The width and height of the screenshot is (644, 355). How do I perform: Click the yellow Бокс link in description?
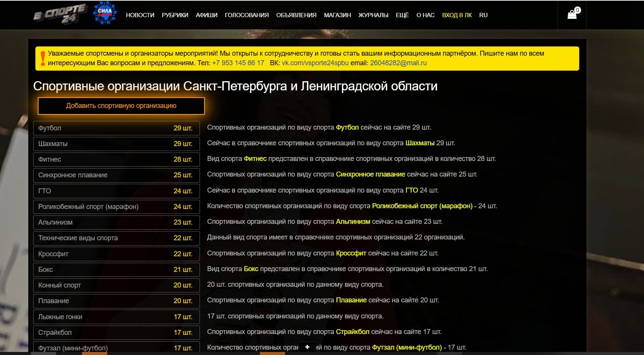pos(251,269)
